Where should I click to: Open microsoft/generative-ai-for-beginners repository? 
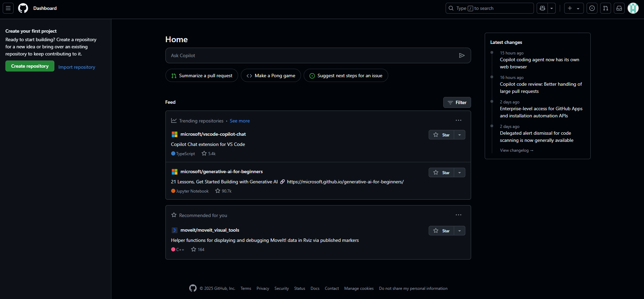pos(221,171)
